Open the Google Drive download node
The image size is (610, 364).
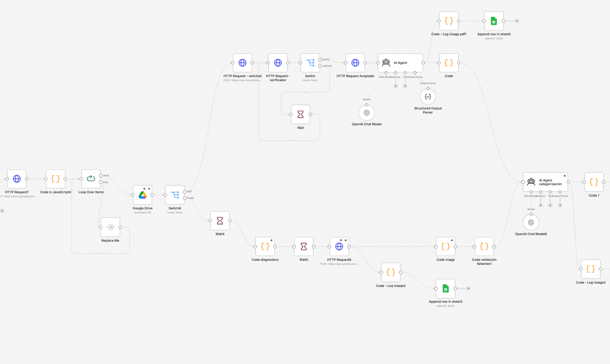click(x=143, y=195)
